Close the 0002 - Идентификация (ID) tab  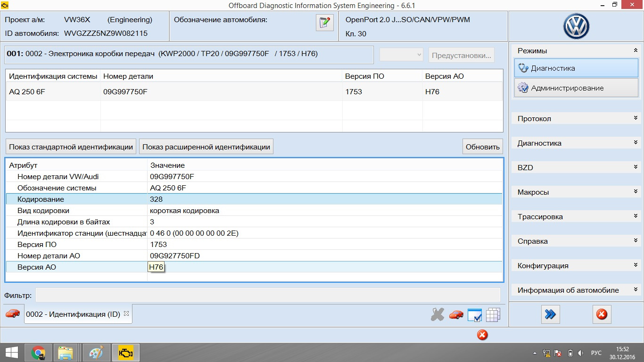[x=126, y=313]
